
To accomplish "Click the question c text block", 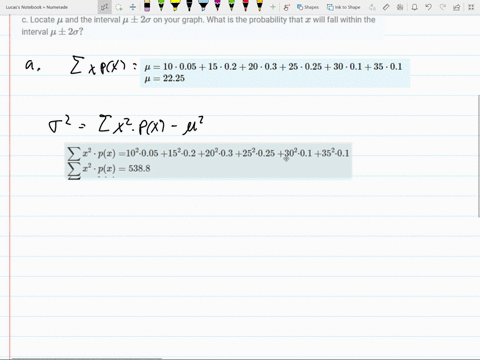I will [198, 26].
